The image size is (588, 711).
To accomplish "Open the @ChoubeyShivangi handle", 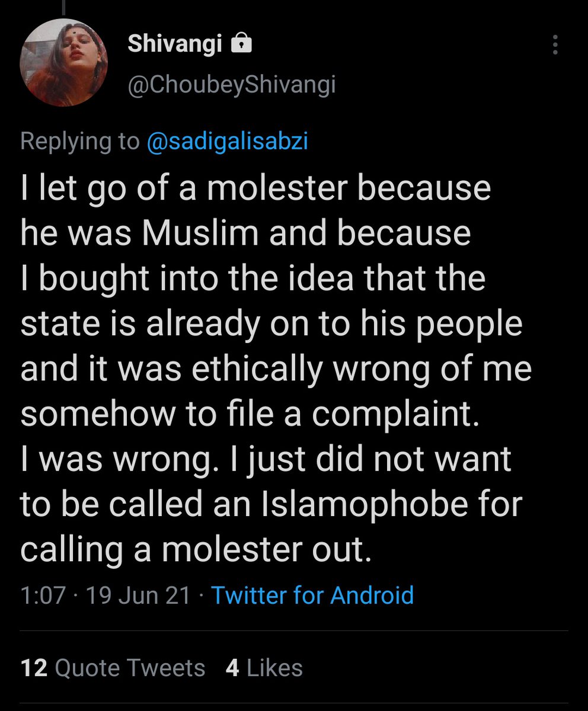I will [232, 85].
